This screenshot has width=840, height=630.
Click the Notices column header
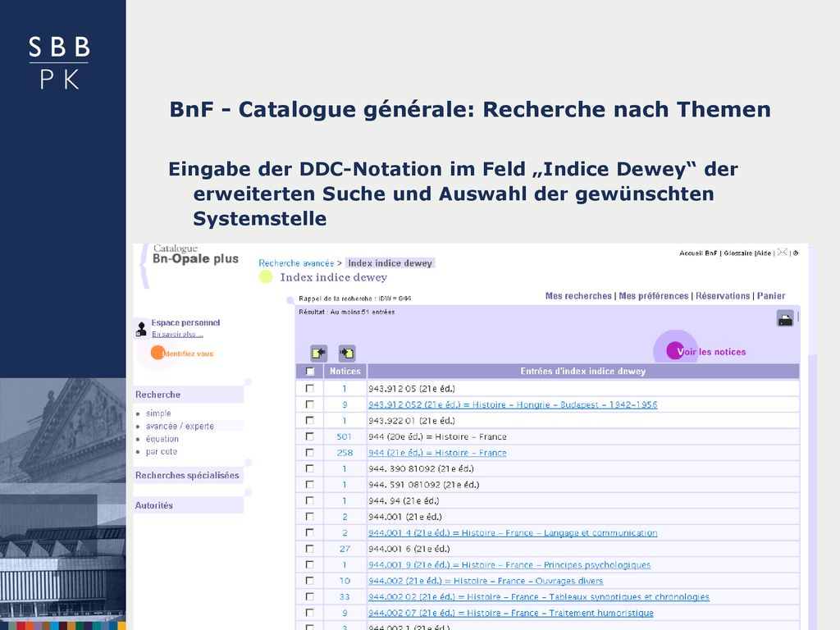pyautogui.click(x=345, y=371)
